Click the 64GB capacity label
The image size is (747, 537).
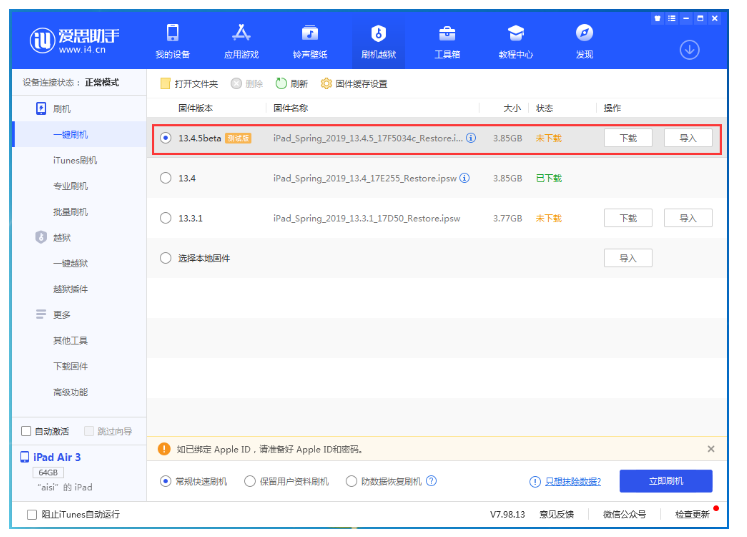[x=48, y=472]
